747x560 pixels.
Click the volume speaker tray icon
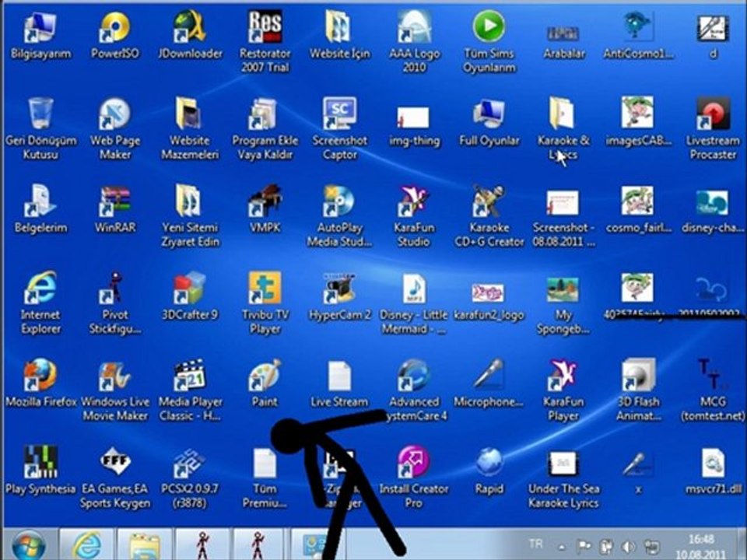(x=629, y=546)
